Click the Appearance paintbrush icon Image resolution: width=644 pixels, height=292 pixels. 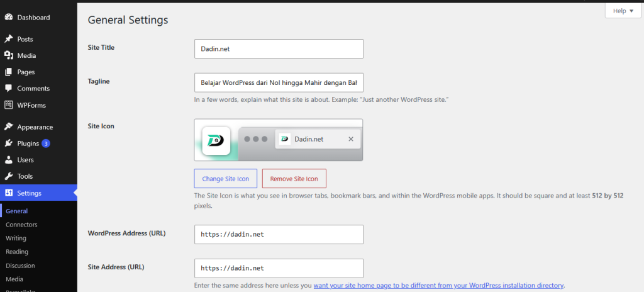tap(9, 127)
